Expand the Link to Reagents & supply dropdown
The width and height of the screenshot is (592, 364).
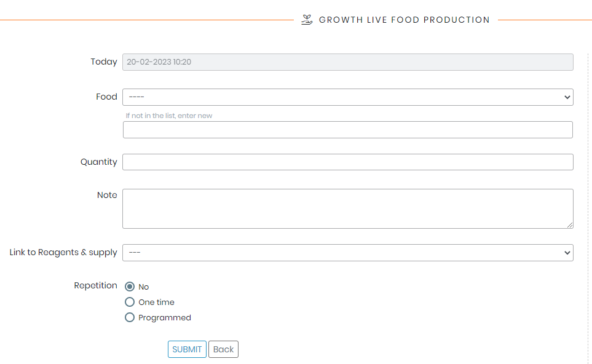pyautogui.click(x=348, y=253)
